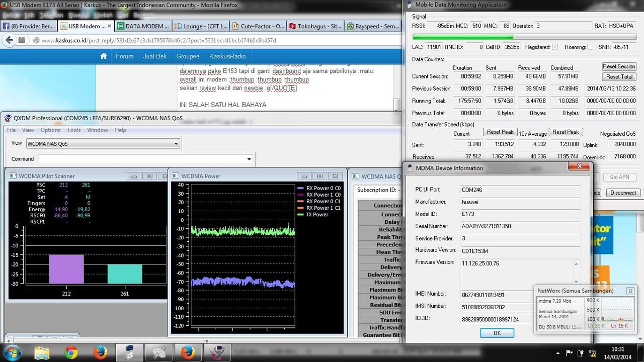Click the Reset Total button
644x362 pixels.
point(619,77)
